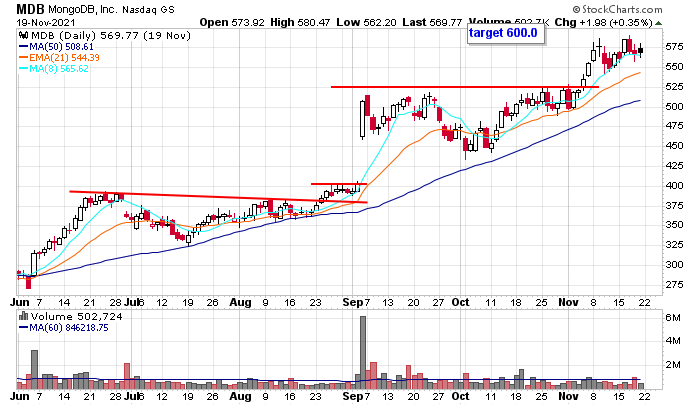This screenshot has height=405, width=700.
Task: Click the 'Low 562.20' value
Action: pyautogui.click(x=366, y=22)
